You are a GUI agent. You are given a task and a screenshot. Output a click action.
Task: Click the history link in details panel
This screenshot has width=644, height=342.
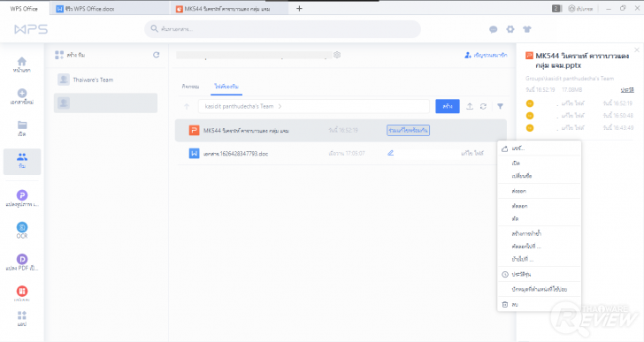click(627, 90)
